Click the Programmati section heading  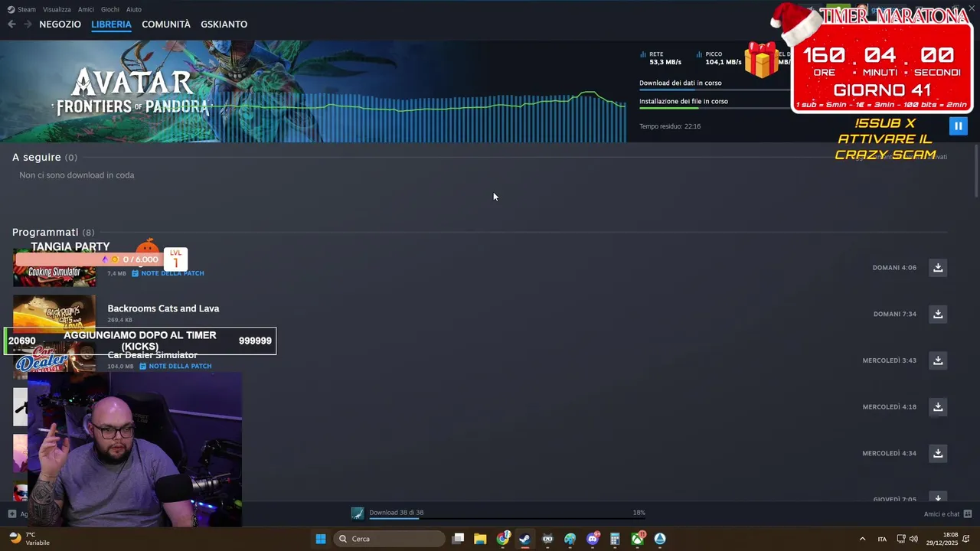click(x=45, y=232)
